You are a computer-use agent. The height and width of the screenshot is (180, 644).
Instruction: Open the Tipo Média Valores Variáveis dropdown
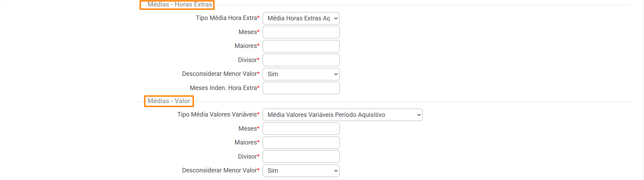342,115
